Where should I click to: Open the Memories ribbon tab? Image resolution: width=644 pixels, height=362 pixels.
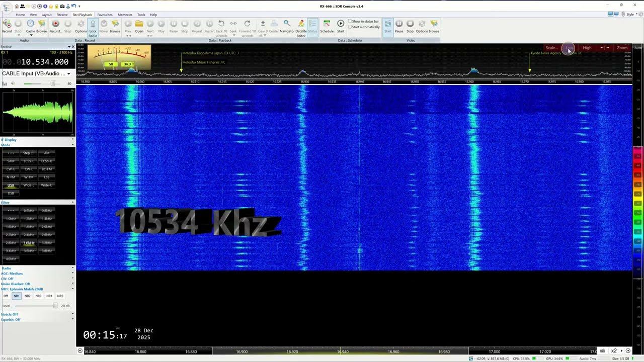point(125,15)
